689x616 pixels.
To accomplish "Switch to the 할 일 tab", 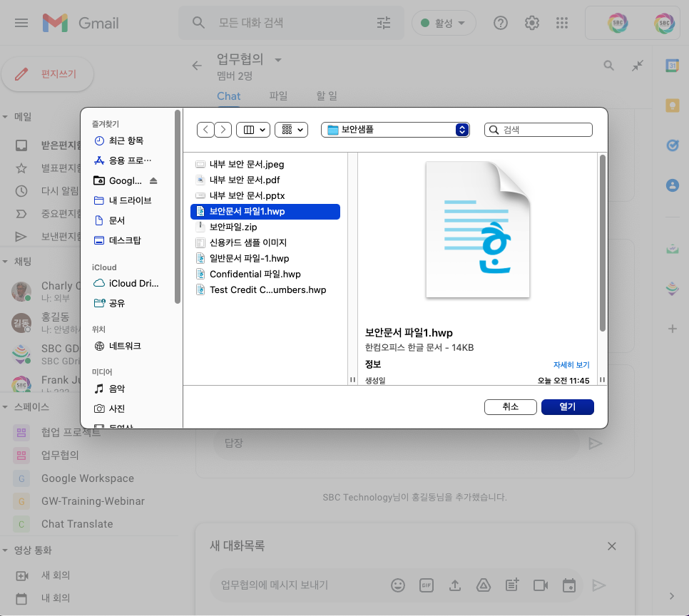I will (x=327, y=96).
